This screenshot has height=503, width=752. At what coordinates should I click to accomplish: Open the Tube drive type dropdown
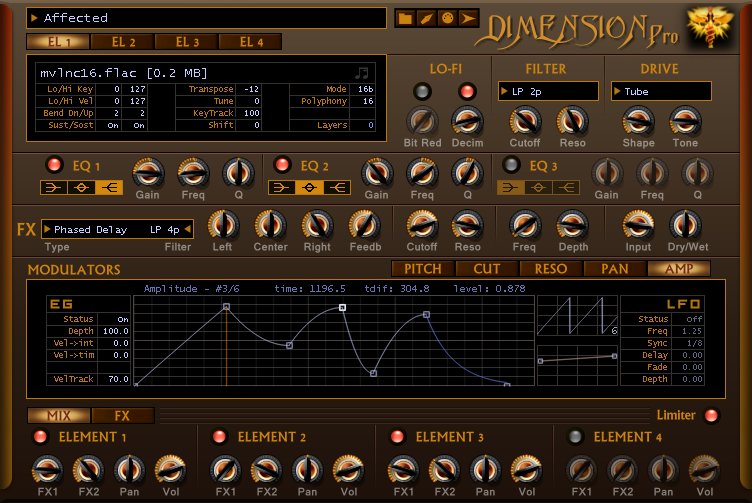click(x=661, y=92)
